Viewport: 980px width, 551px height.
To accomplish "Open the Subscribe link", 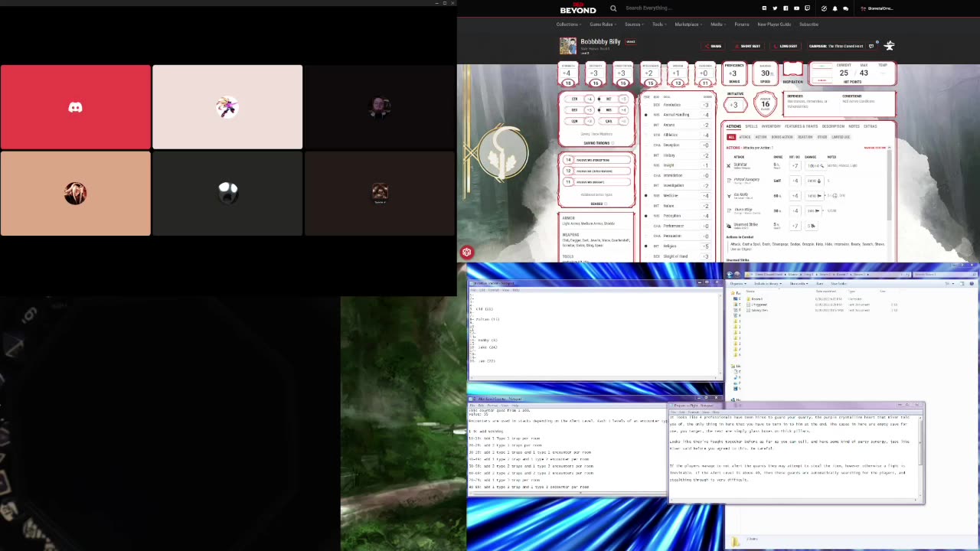I will pyautogui.click(x=808, y=24).
